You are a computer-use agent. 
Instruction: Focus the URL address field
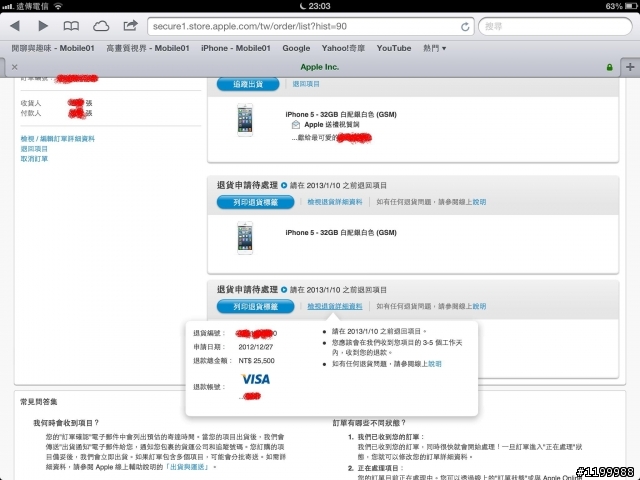coord(310,27)
